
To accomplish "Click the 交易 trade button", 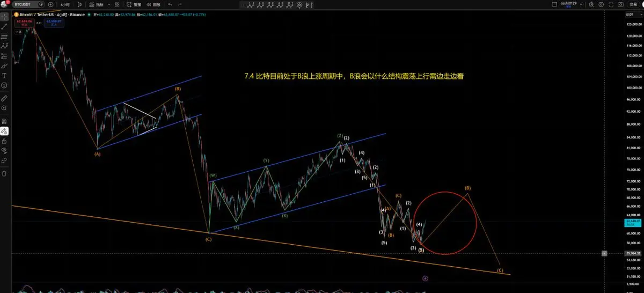I will tap(633, 4).
